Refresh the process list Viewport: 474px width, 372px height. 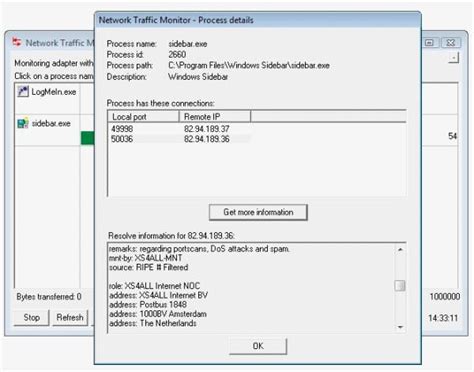pos(70,317)
